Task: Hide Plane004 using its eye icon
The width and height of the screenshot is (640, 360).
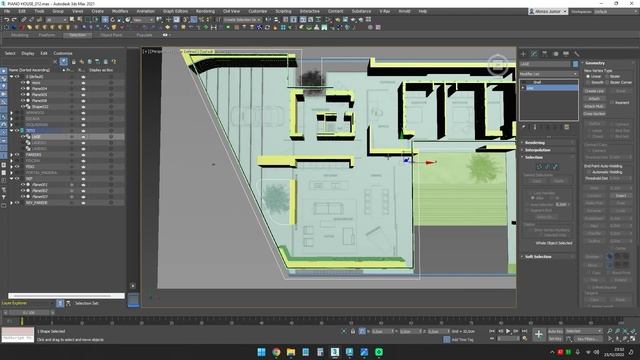Action: (x=23, y=89)
